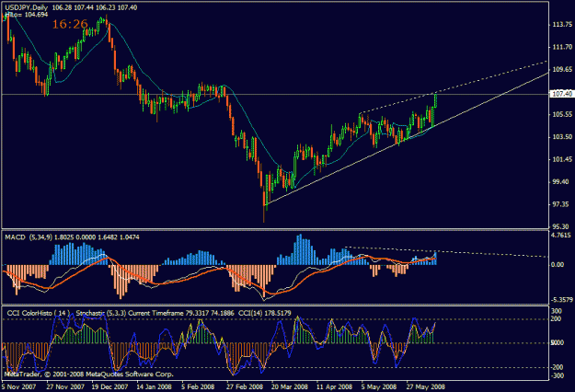The height and width of the screenshot is (392, 575).
Task: Click the MACD scale maximum 4.7615
Action: pyautogui.click(x=561, y=235)
